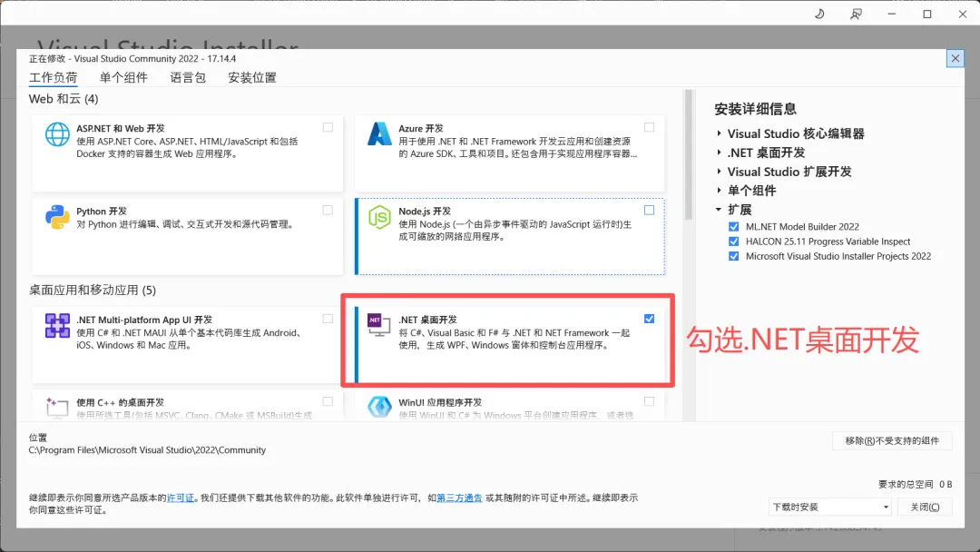Open the 许可证 link
Viewport: 980px width, 552px height.
tap(180, 498)
